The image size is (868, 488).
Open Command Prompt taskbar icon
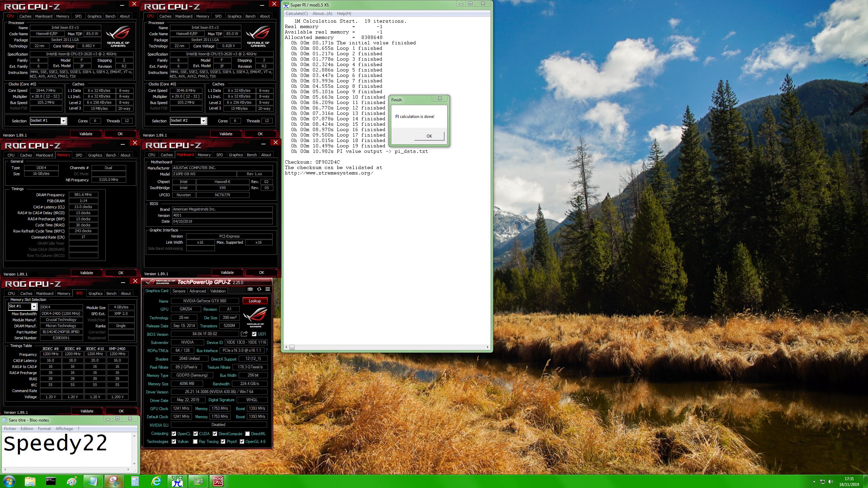click(x=51, y=481)
